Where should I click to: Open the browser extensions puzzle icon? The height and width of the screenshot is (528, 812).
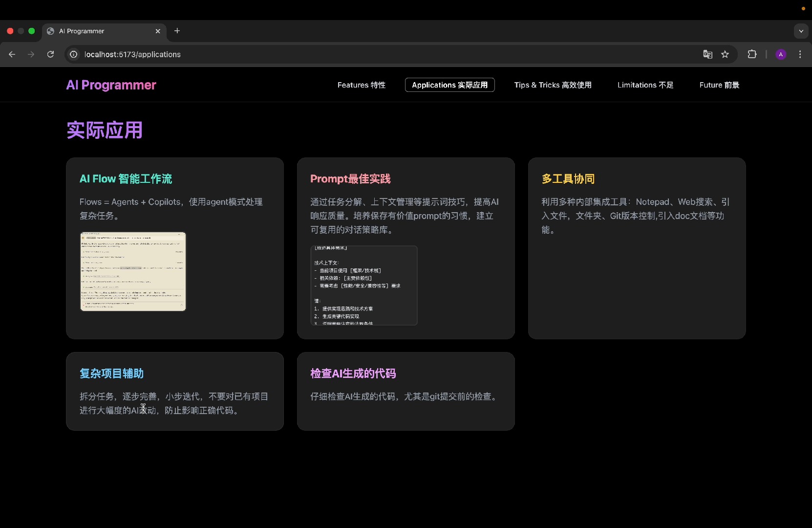pyautogui.click(x=752, y=54)
